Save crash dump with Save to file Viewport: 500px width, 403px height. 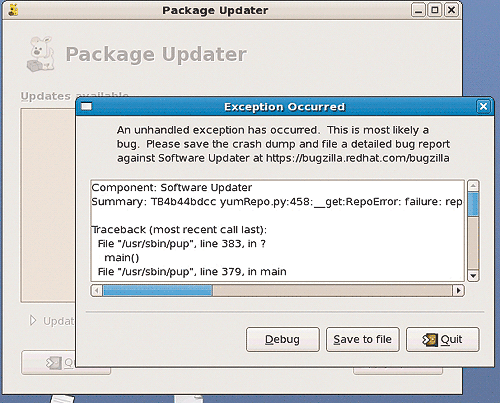click(x=363, y=339)
